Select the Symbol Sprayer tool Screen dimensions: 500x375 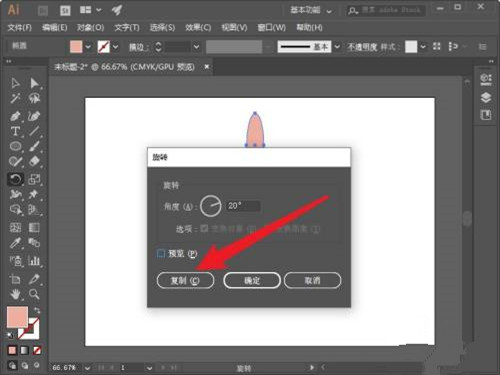(15, 261)
